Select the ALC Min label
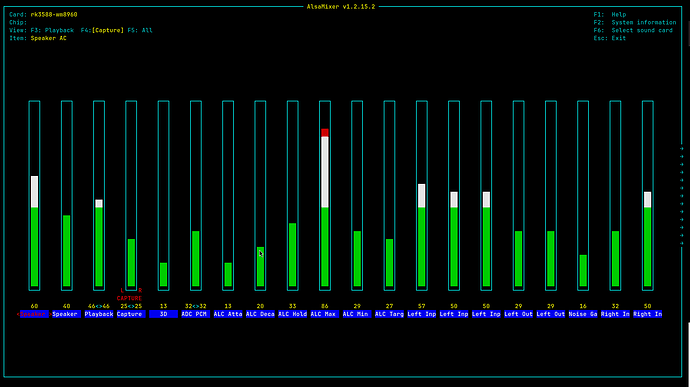The height and width of the screenshot is (387, 690). (357, 314)
